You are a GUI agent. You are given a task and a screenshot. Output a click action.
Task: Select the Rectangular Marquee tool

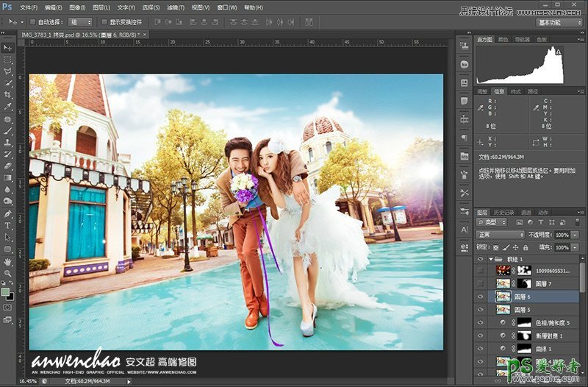[8, 59]
